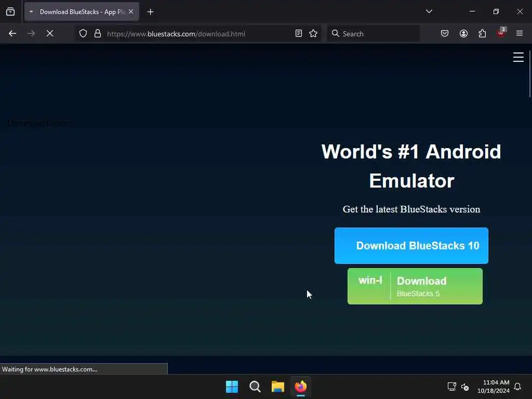Click Download BlueStacks 5 green button
532x399 pixels.
click(x=415, y=286)
